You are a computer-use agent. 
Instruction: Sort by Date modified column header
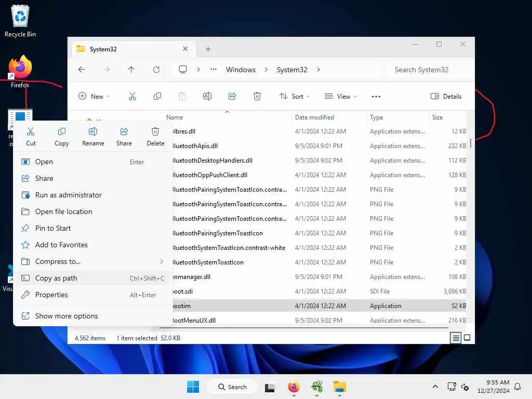click(329, 117)
